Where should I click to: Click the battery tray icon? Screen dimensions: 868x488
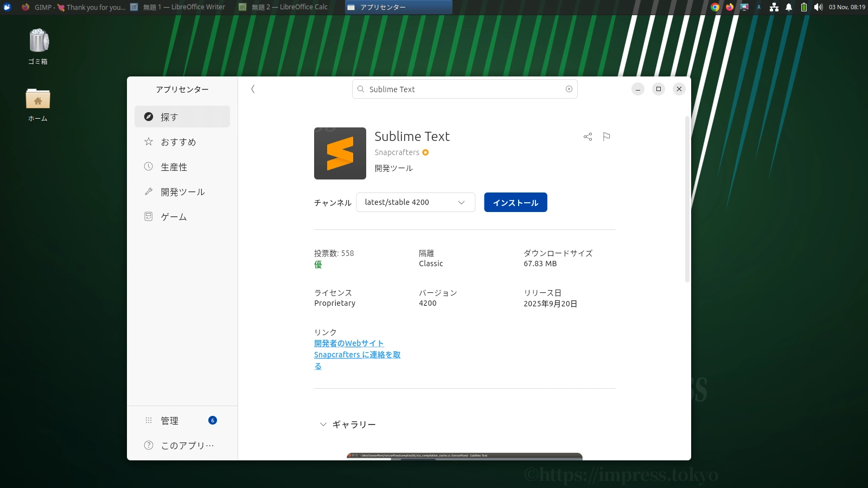click(804, 7)
